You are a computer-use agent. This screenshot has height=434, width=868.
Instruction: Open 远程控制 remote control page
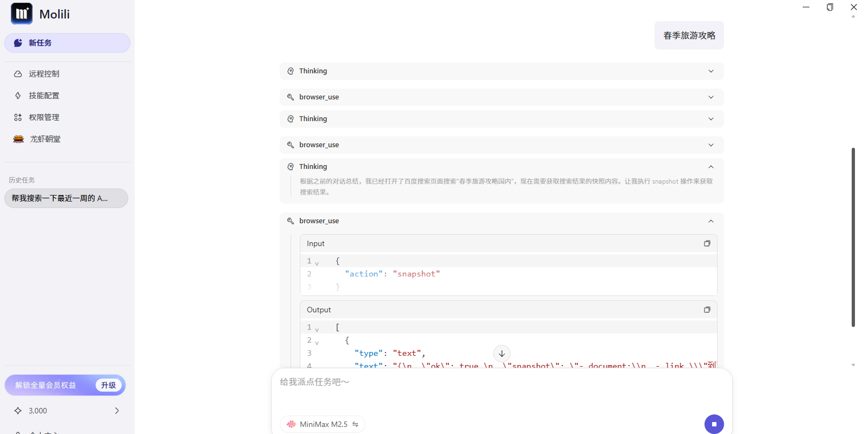pos(44,74)
